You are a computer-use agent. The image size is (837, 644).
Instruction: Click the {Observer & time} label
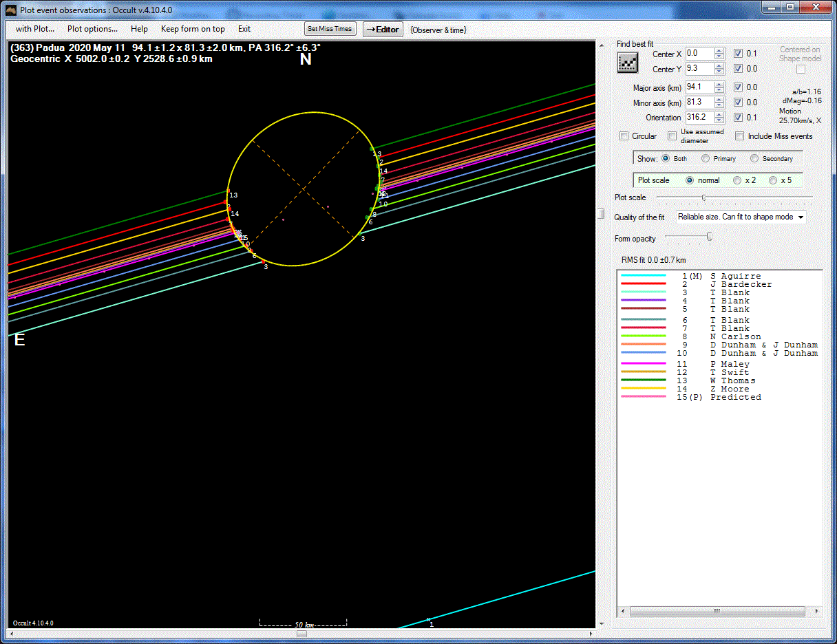tap(438, 30)
